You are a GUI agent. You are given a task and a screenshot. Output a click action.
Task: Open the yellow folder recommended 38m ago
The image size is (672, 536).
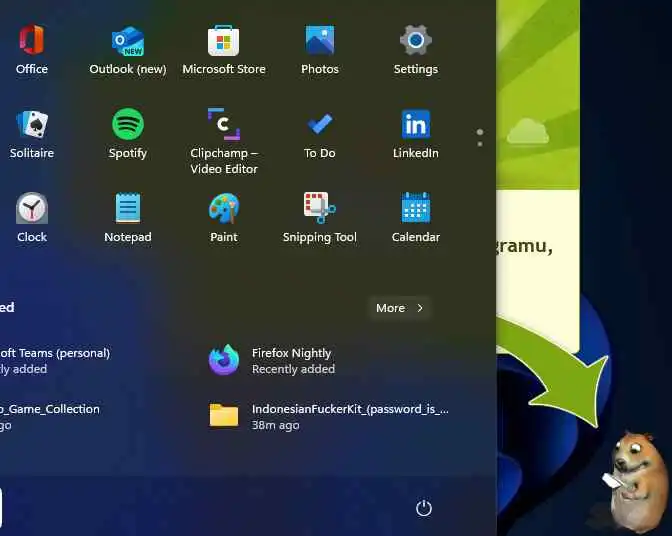tap(328, 416)
